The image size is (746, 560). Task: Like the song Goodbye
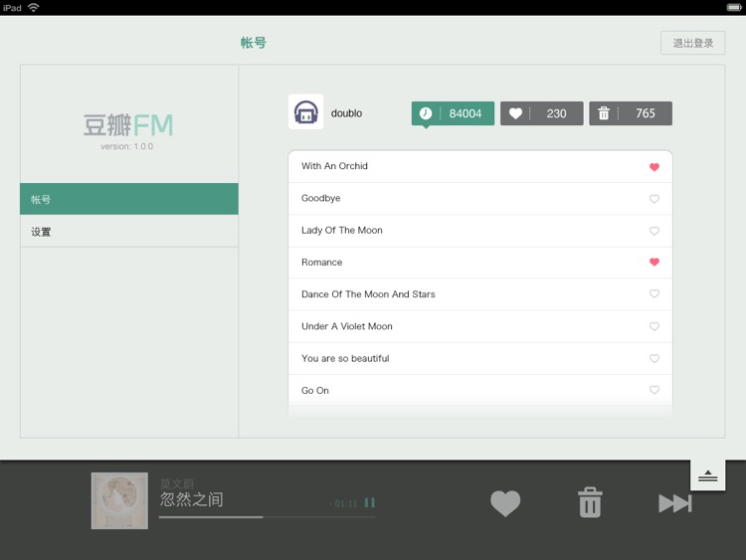click(x=654, y=199)
